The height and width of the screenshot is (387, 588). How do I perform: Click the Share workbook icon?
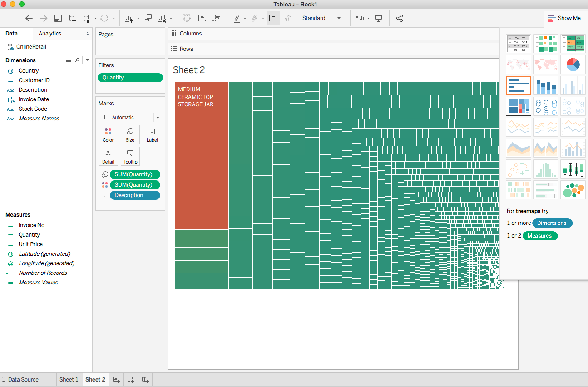point(400,18)
